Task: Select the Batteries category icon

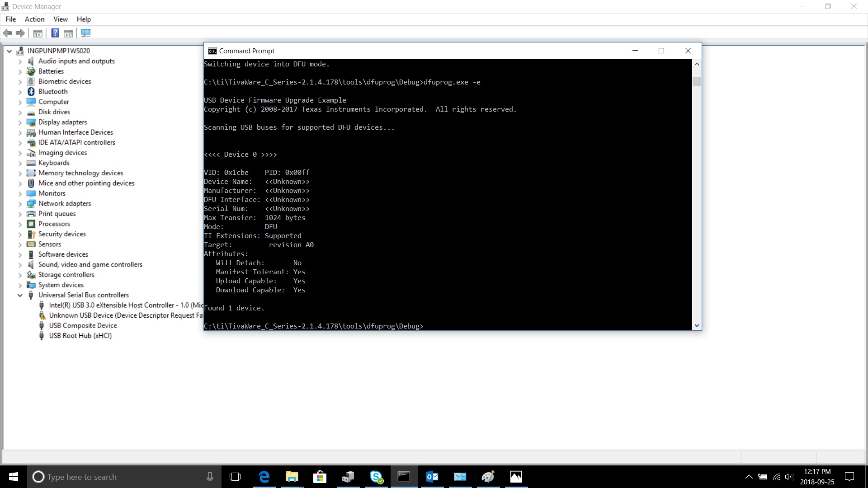Action: click(x=31, y=71)
